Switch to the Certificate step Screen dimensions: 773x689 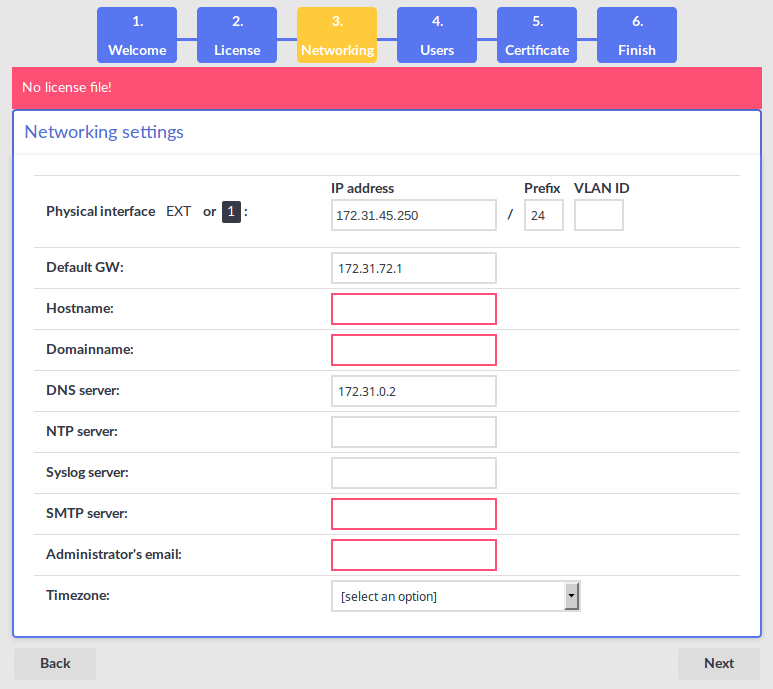coord(537,36)
